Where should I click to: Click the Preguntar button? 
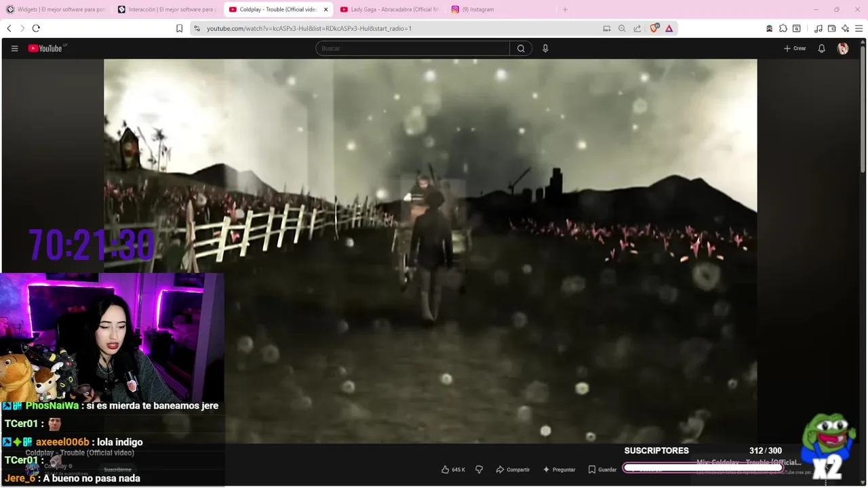point(559,470)
